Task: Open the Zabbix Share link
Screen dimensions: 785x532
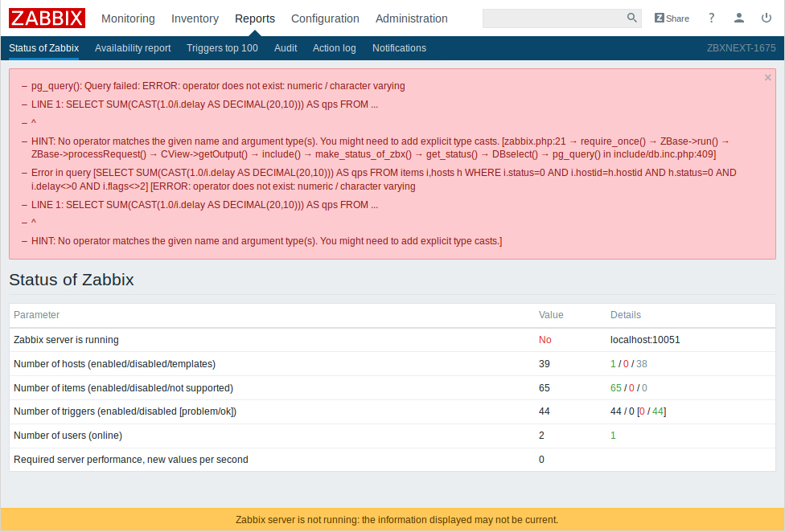Action: tap(672, 18)
